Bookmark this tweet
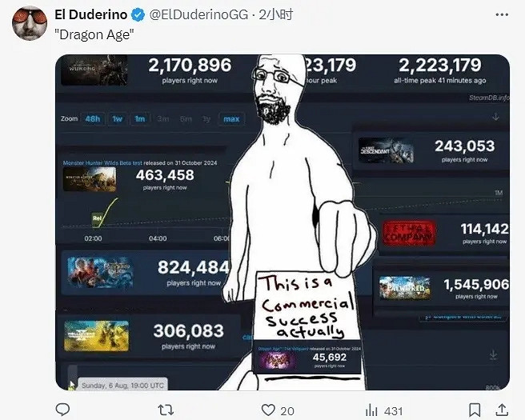Screen dimensions: 525x420 coord(475,410)
